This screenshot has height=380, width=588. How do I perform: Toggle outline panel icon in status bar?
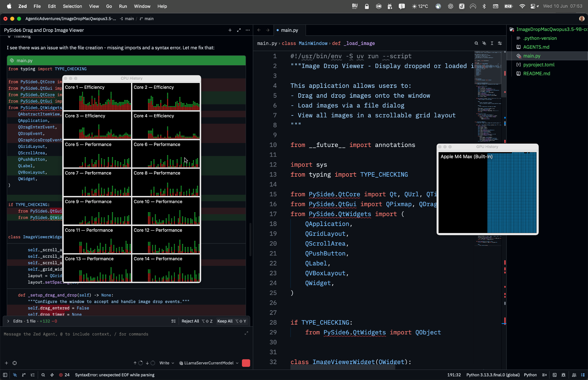(33, 375)
